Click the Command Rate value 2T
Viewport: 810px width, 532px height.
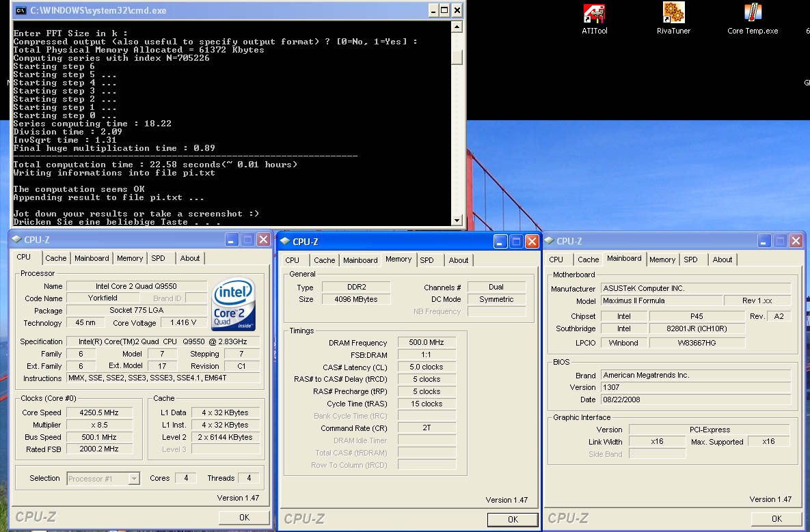point(427,428)
